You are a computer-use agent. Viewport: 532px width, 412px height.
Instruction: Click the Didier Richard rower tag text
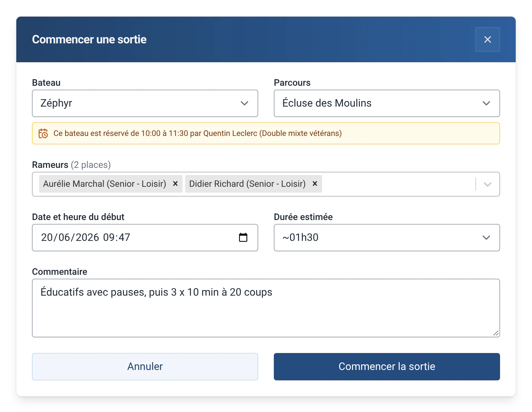point(247,184)
